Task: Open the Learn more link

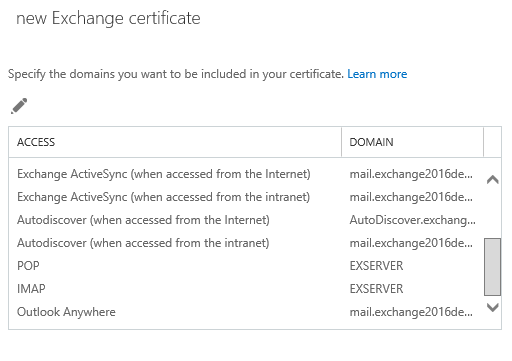Action: click(377, 74)
